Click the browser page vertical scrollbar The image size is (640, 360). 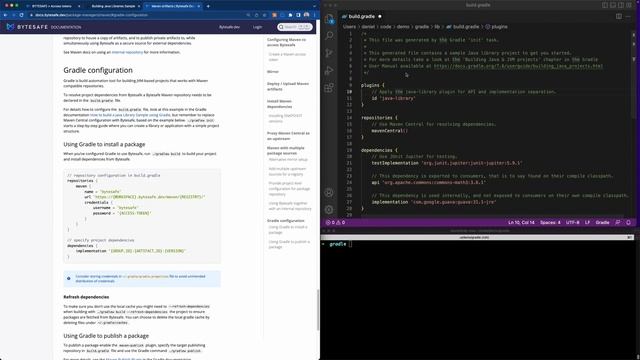318,310
